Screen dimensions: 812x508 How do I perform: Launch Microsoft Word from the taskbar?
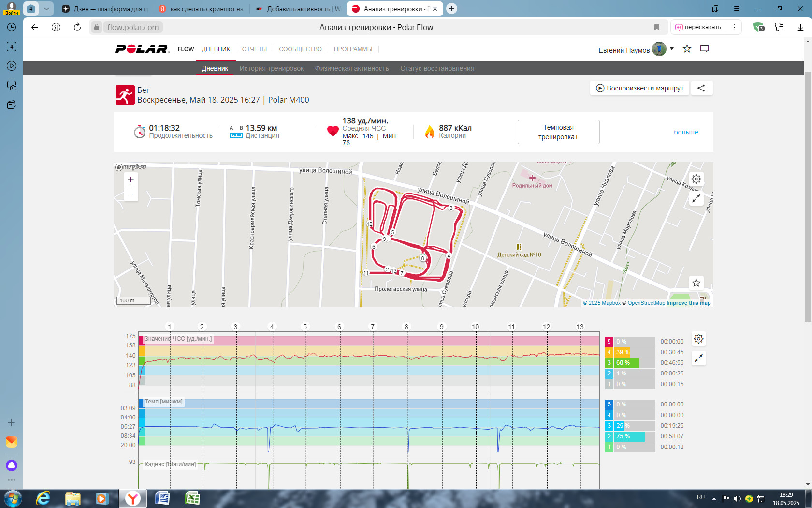[162, 498]
